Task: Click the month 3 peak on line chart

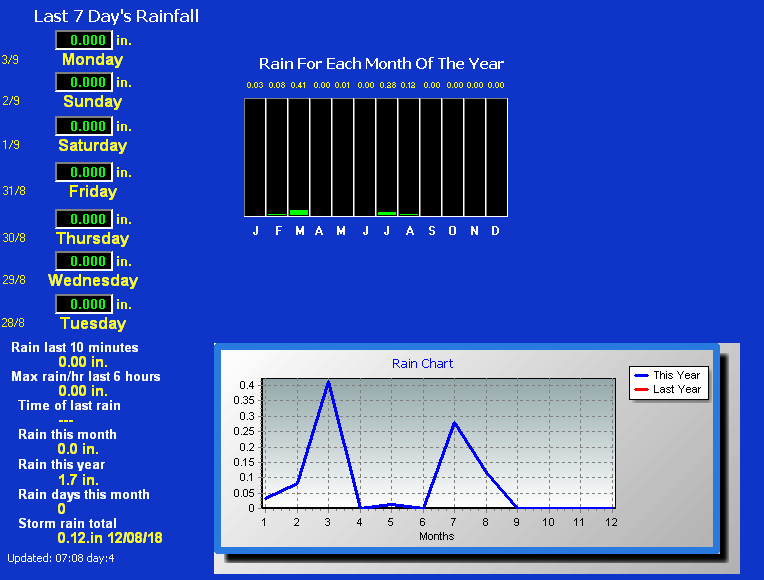Action: pyautogui.click(x=328, y=382)
